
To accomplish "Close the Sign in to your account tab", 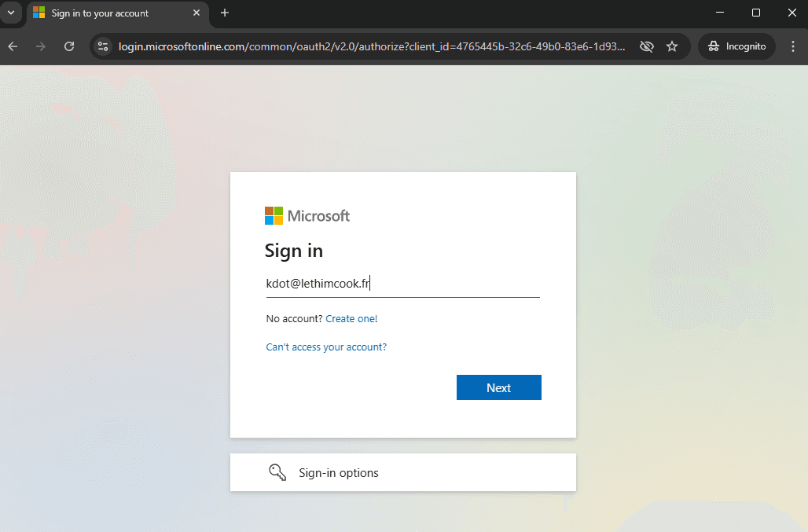I will (x=196, y=13).
